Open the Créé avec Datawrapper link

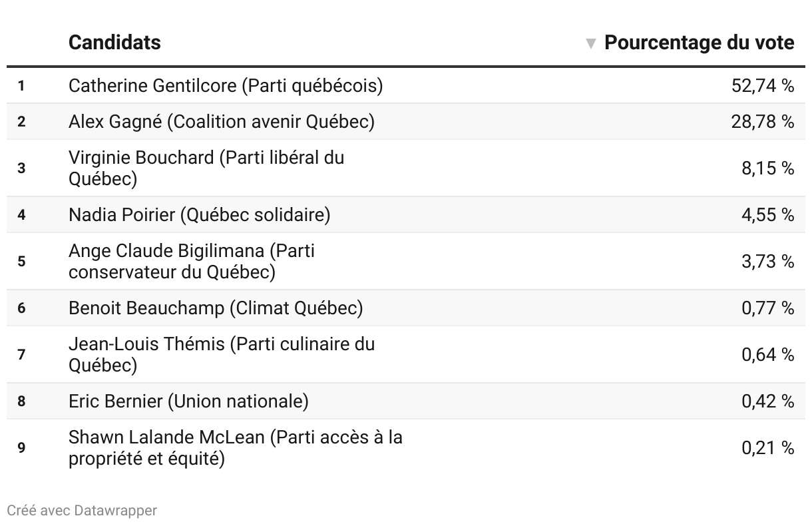click(82, 511)
